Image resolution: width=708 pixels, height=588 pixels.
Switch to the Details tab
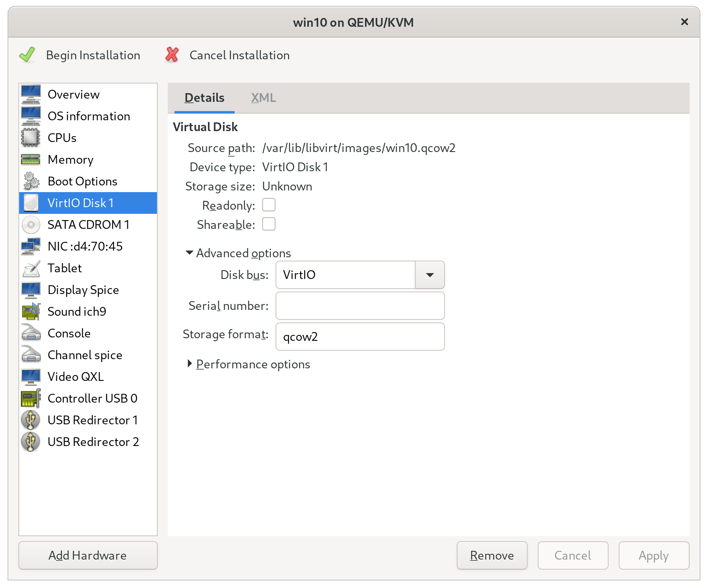click(x=204, y=98)
